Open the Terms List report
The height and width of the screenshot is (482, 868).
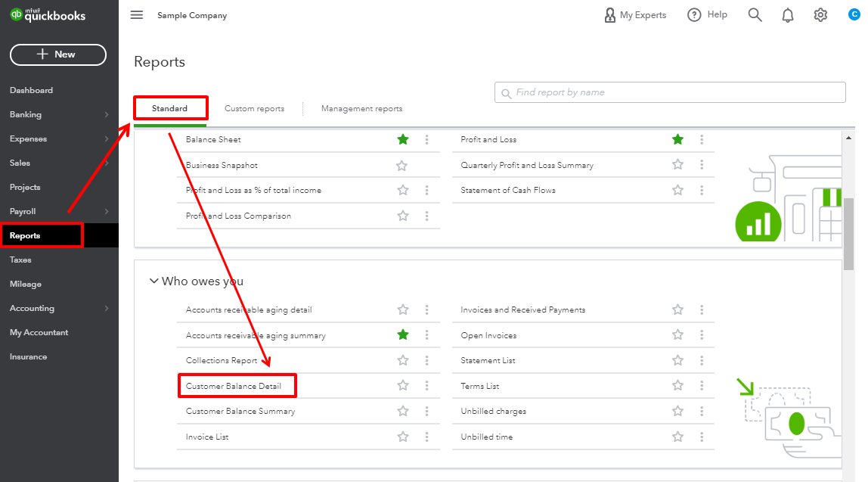coord(480,386)
